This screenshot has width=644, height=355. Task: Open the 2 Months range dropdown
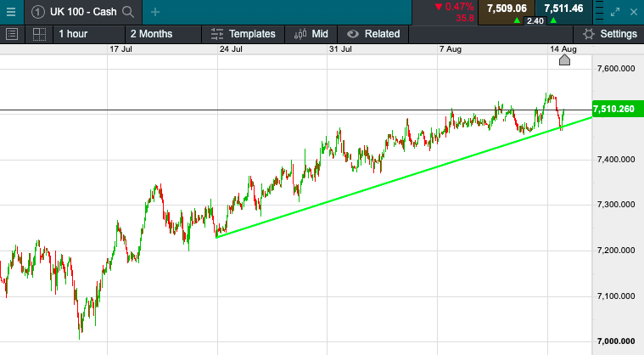point(163,34)
